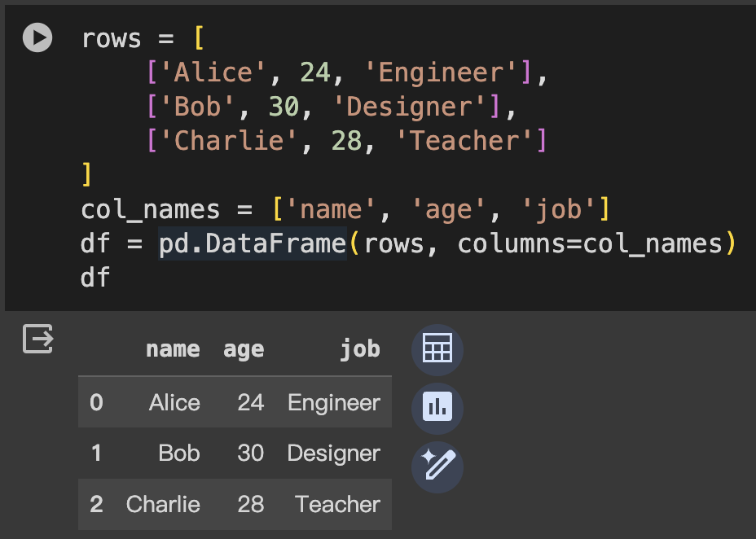Run the code cell
756x539 pixels.
(x=37, y=37)
